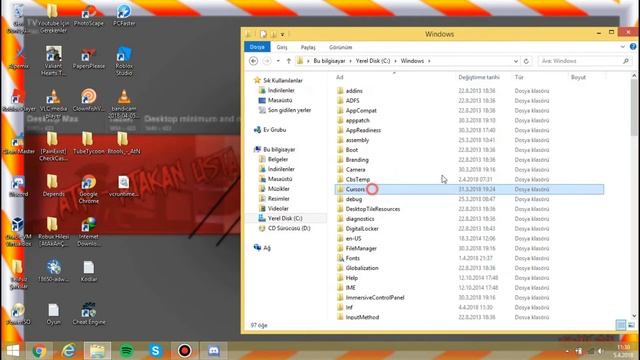Select the Google Chrome desktop shortcut
Image resolution: width=640 pixels, height=360 pixels.
click(89, 189)
